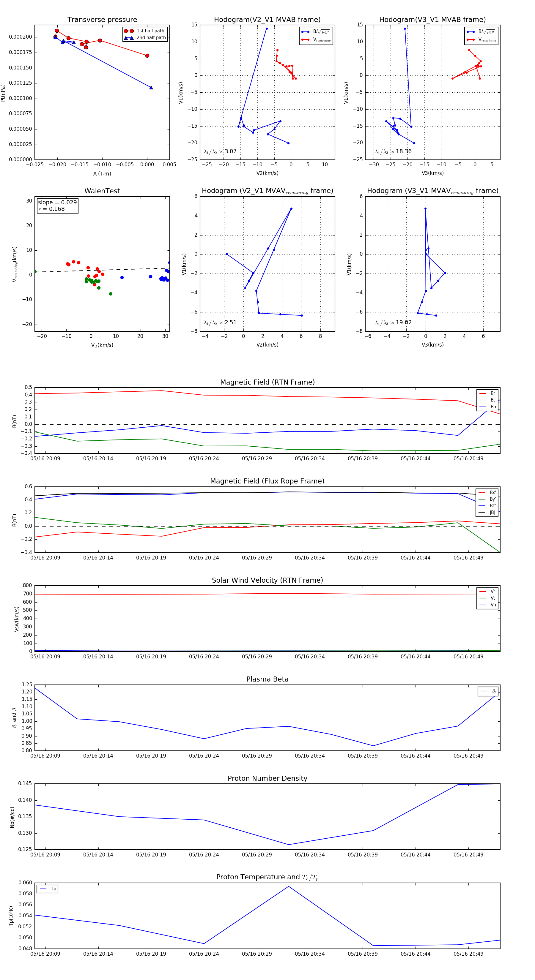Click the minimum point of the Np curve
Image resolution: width=535 pixels, height=980 pixels.
[289, 845]
